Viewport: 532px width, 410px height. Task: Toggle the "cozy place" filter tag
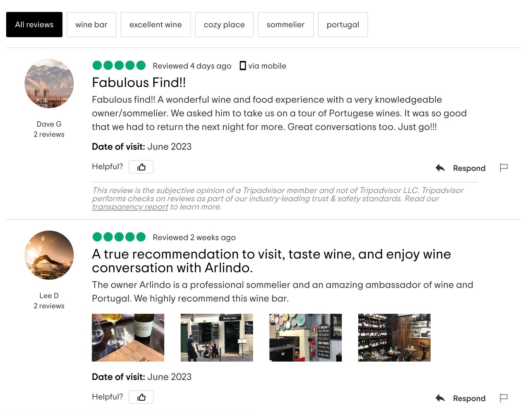coord(224,25)
